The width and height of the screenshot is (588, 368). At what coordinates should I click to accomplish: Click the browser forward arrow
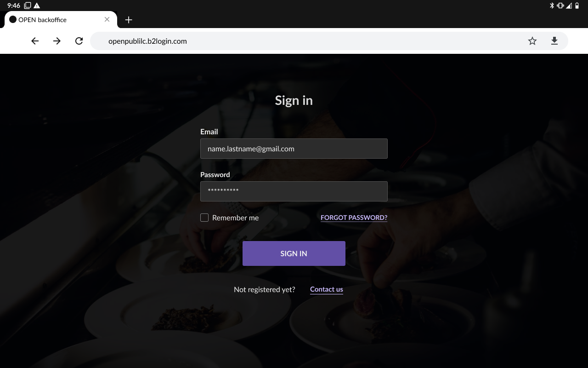tap(57, 41)
